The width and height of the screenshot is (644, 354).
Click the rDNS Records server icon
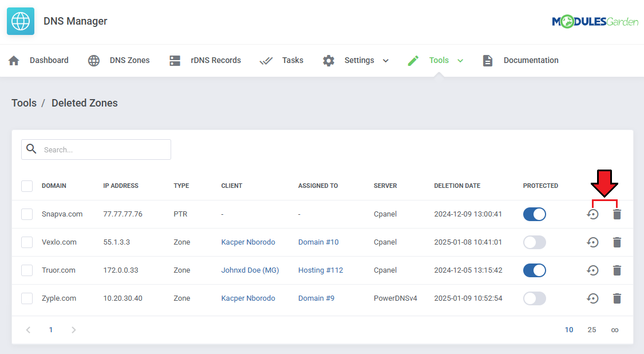[175, 61]
